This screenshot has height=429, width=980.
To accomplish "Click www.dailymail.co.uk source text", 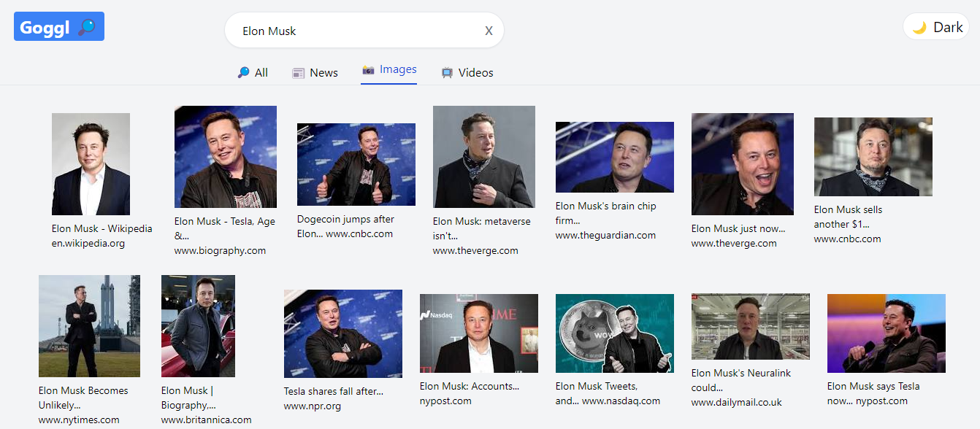I will tap(737, 402).
